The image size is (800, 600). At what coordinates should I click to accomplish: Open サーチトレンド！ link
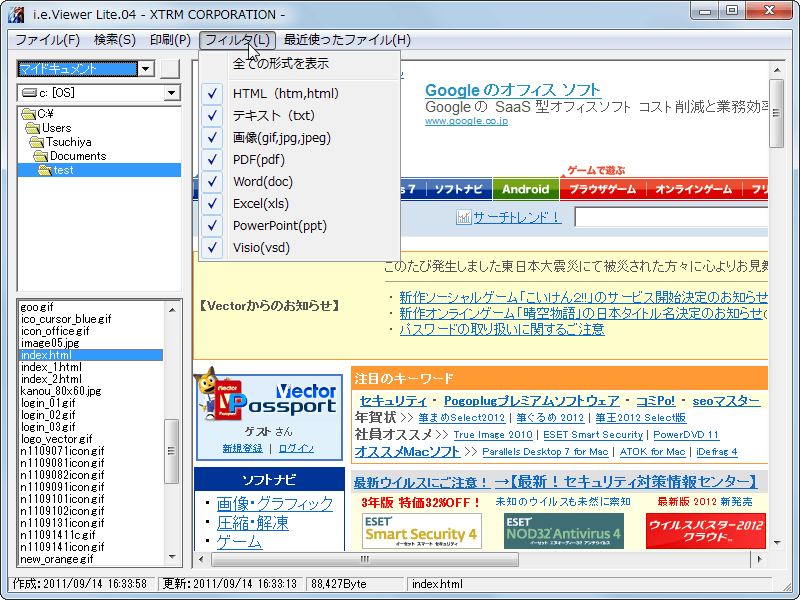point(517,217)
